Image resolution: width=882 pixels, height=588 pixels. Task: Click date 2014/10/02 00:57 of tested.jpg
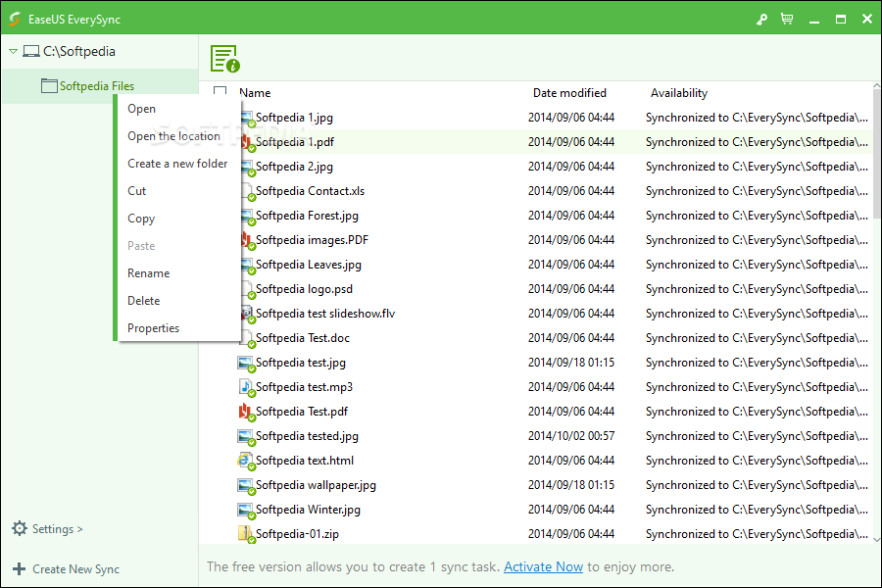point(571,436)
